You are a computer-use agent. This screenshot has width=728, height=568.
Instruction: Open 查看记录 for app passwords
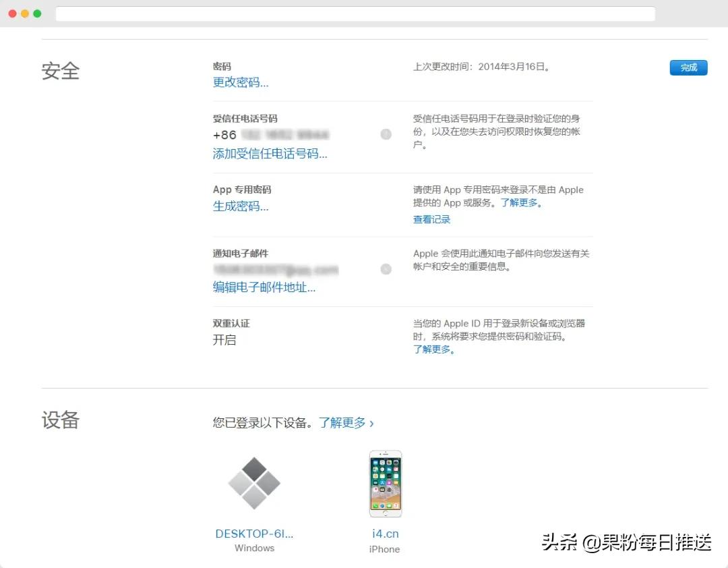pos(431,219)
